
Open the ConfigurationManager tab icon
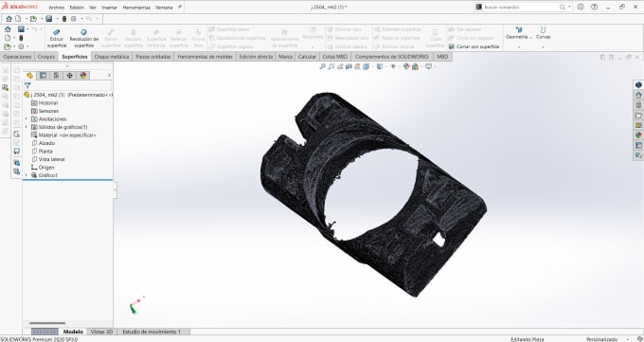coord(56,75)
